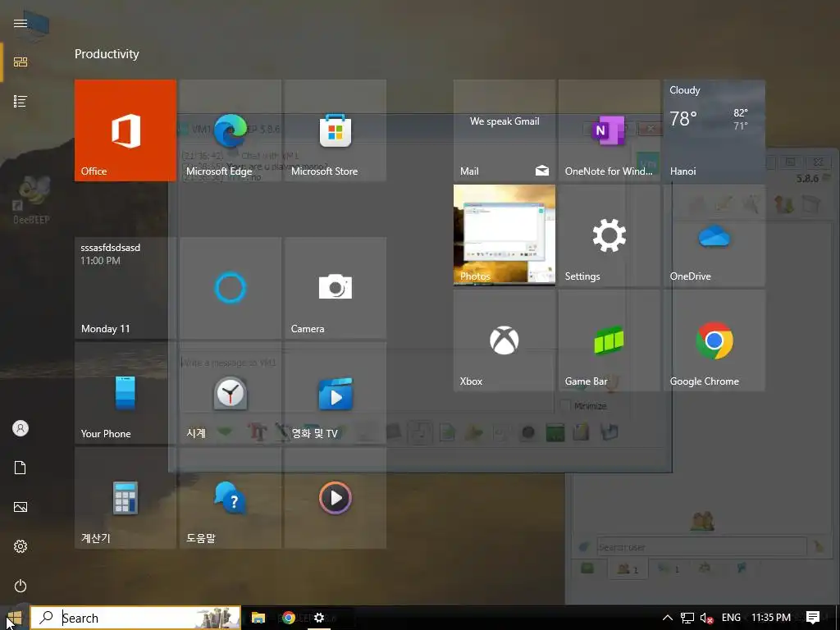Switch the ENG input language
This screenshot has width=840, height=630.
(x=731, y=618)
